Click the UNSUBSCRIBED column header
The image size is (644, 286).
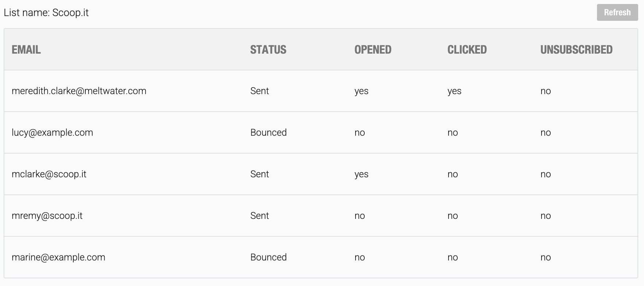pos(576,50)
